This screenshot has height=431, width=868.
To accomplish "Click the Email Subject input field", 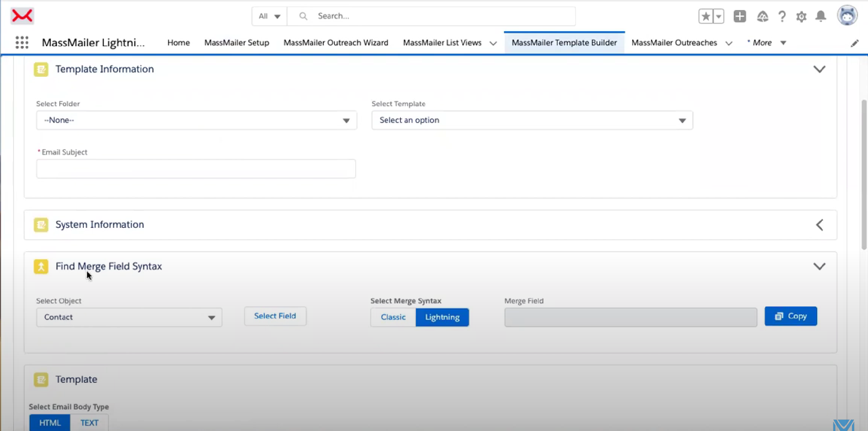I will coord(196,169).
